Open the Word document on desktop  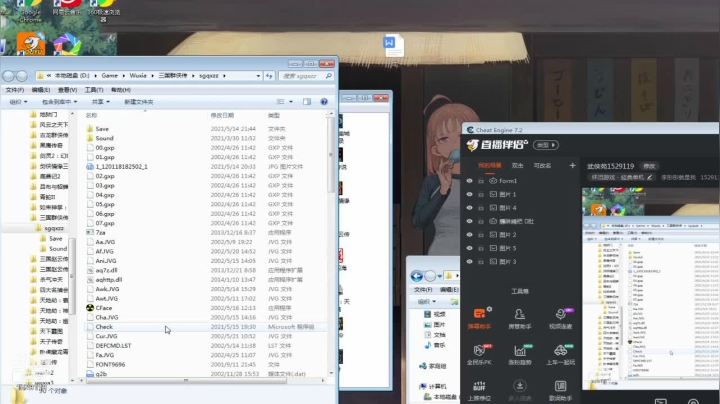point(394,45)
